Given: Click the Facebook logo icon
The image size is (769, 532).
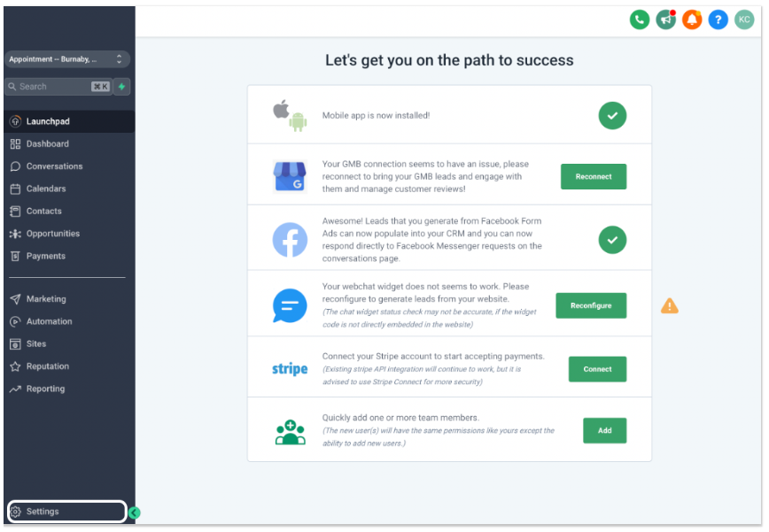Looking at the screenshot, I should click(x=290, y=240).
